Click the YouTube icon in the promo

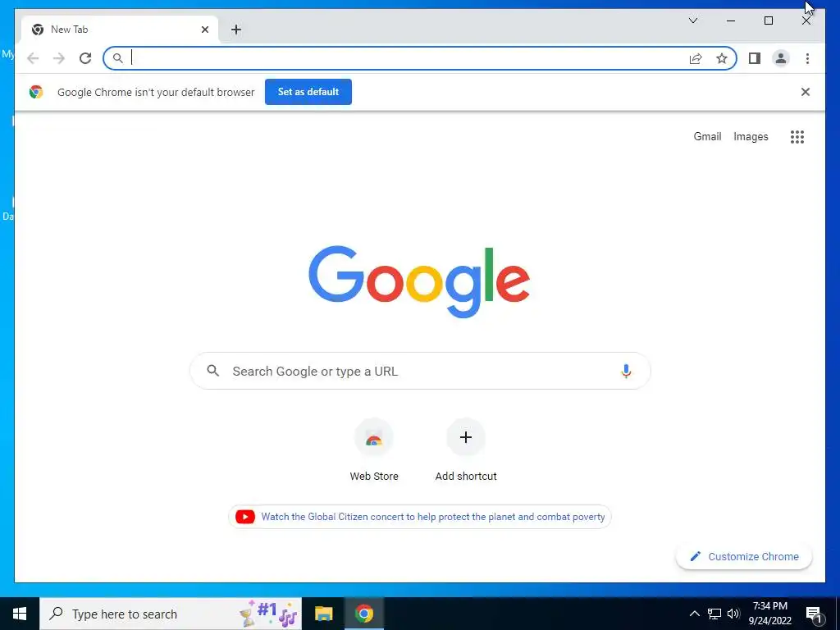pos(244,517)
